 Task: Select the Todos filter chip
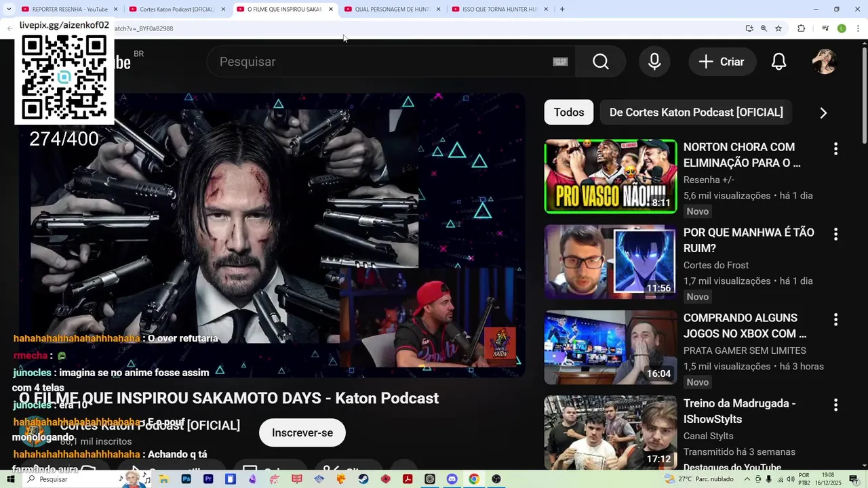pyautogui.click(x=568, y=113)
